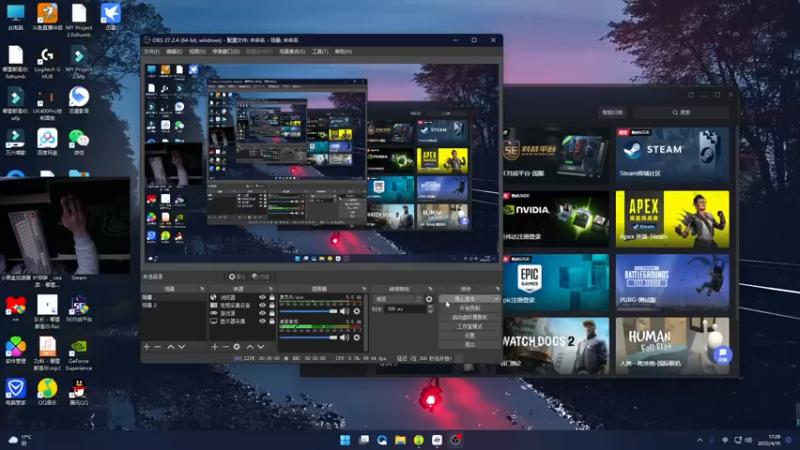Viewport: 800px width, 450px height.
Task: Click the launcher window search box
Action: 681,112
